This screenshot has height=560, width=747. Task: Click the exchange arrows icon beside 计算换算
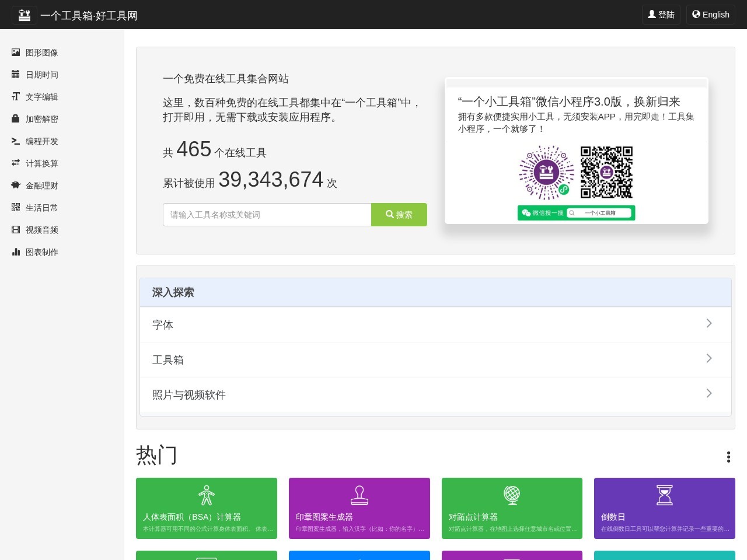tap(16, 163)
